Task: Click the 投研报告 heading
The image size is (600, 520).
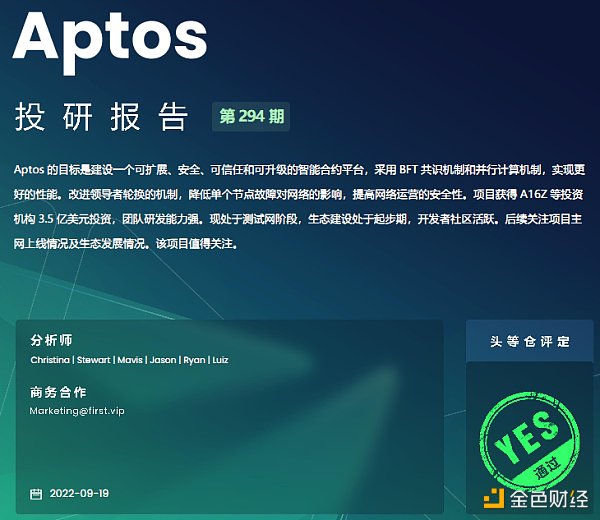Action: pos(101,117)
